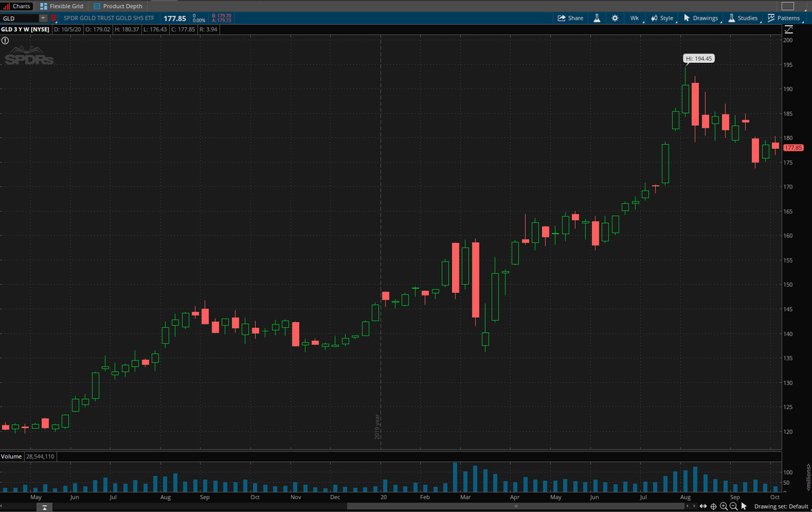Click the chart info exclamation icon

[x=5, y=41]
